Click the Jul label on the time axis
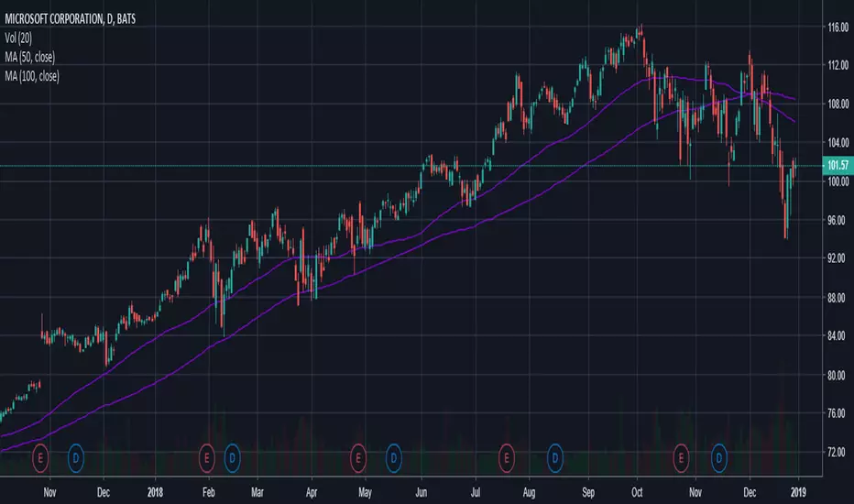The width and height of the screenshot is (854, 504). click(476, 493)
